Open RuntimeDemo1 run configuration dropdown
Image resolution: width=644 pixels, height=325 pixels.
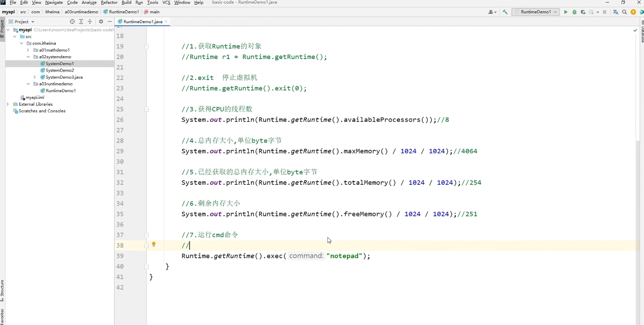535,12
